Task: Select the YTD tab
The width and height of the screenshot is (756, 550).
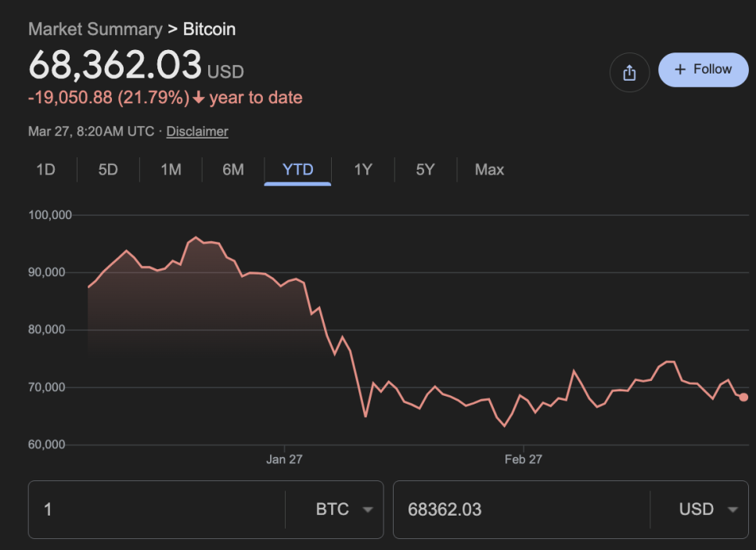Action: [297, 170]
